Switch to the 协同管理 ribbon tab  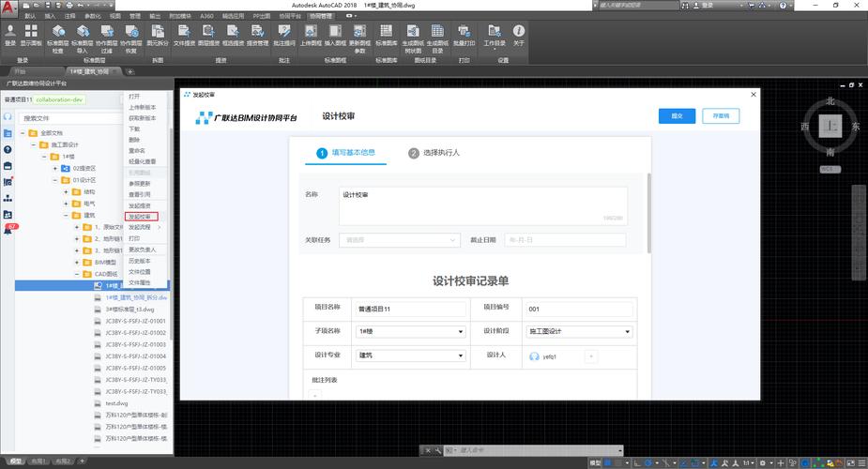[321, 16]
